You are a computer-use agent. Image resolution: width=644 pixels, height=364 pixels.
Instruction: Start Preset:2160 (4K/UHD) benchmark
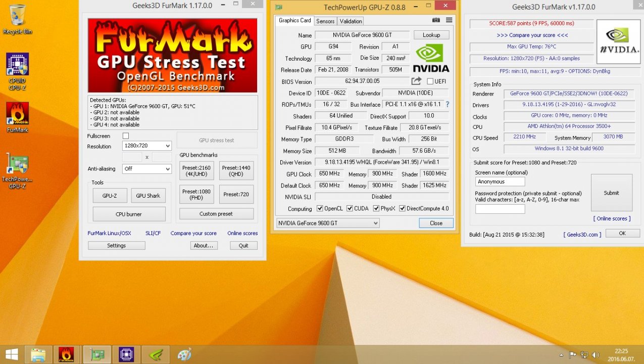pyautogui.click(x=196, y=171)
